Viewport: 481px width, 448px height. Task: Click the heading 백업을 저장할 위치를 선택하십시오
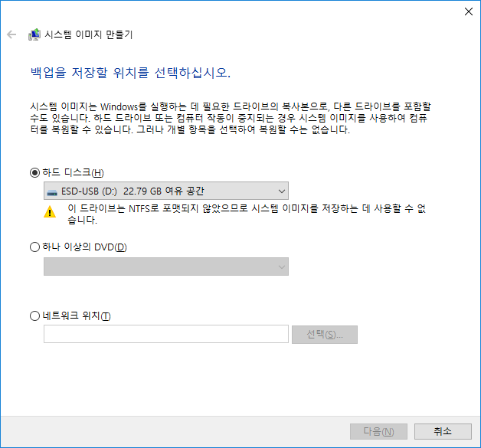click(130, 73)
